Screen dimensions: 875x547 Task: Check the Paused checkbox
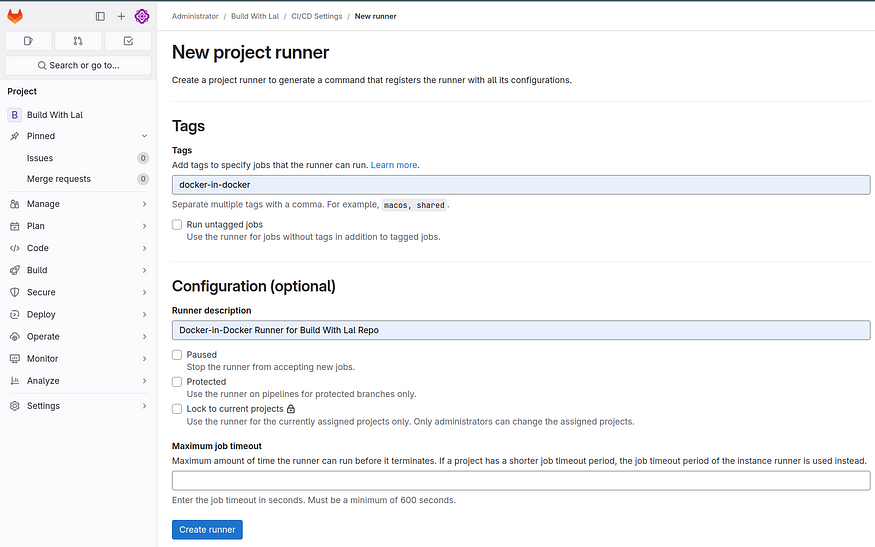(177, 354)
